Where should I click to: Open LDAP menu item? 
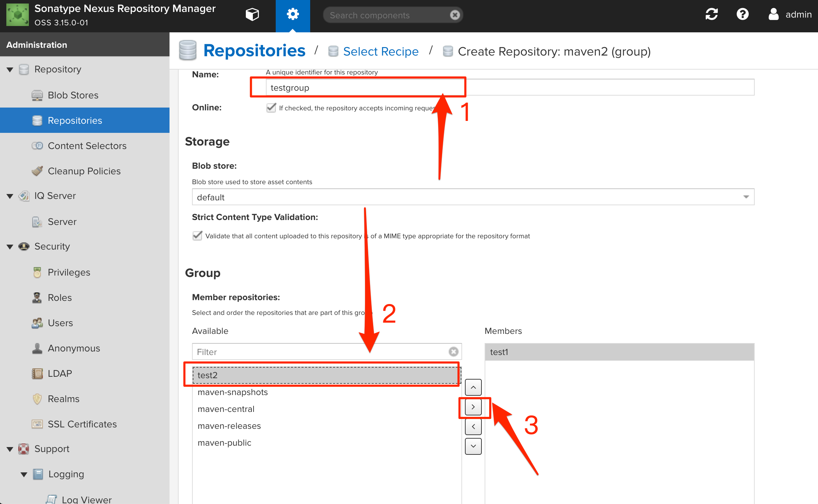pos(84,374)
